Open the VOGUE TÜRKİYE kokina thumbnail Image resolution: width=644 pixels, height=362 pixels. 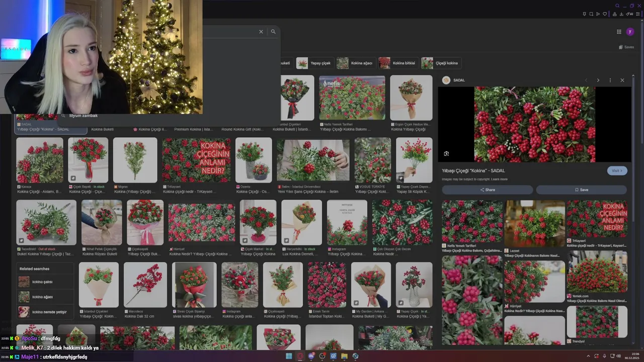click(x=373, y=160)
